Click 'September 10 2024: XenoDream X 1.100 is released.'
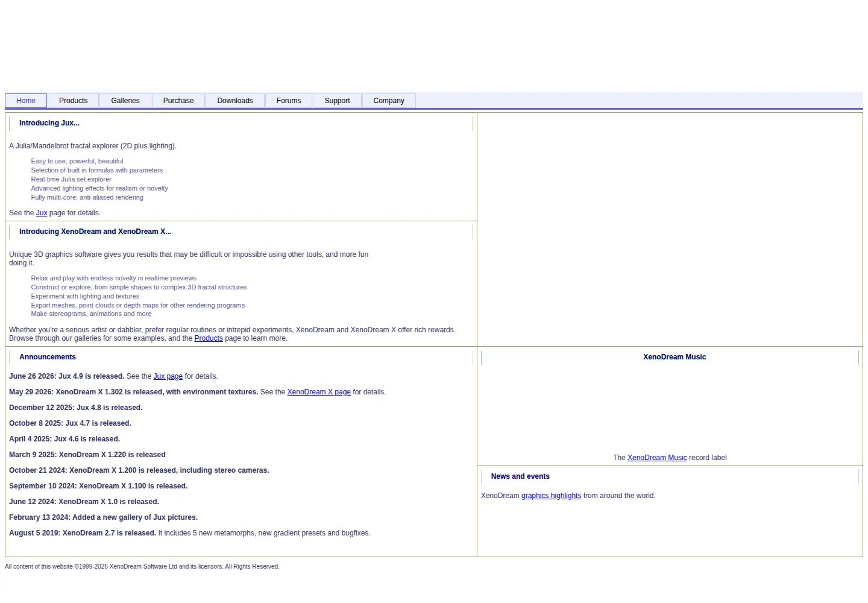Viewport: 868px width, 603px height. pos(98,486)
